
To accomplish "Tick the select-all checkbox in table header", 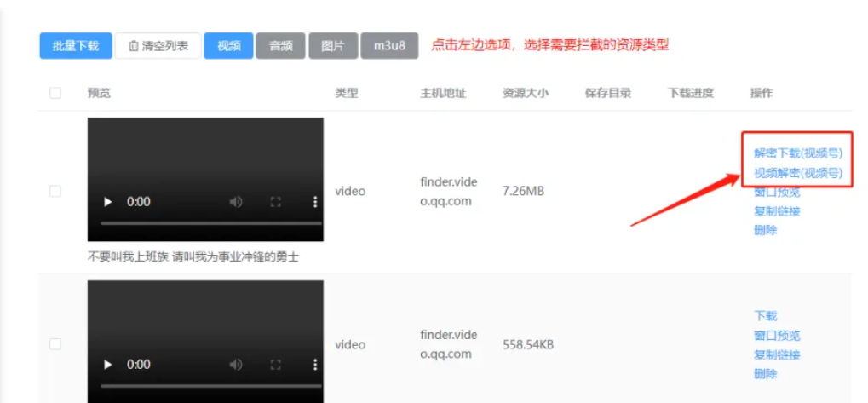I will tap(55, 93).
